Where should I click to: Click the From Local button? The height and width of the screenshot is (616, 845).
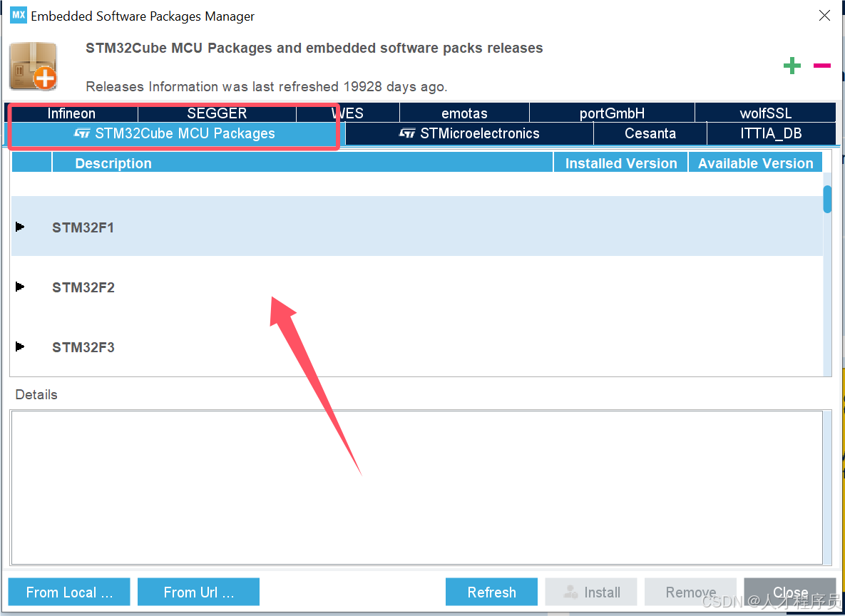[69, 592]
